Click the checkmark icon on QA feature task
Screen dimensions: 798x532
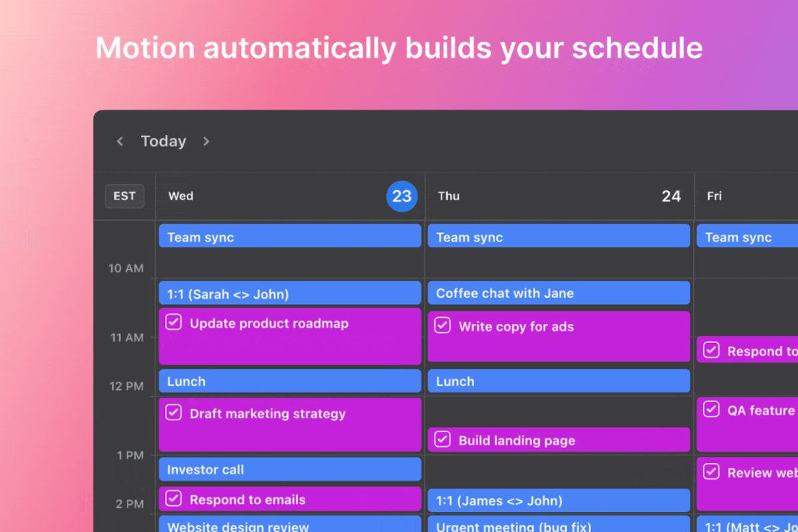coord(712,408)
